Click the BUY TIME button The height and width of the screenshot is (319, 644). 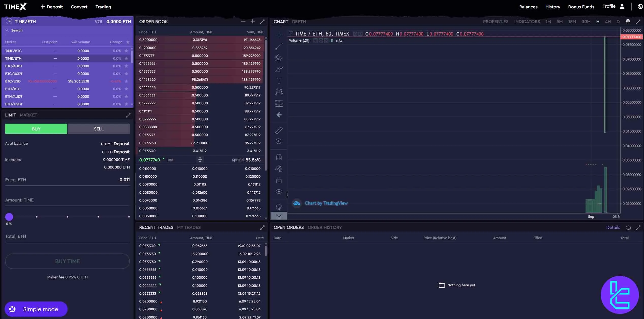pyautogui.click(x=67, y=261)
